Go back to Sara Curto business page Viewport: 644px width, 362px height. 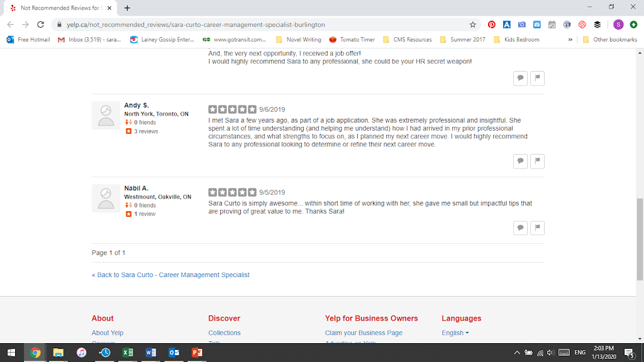point(170,275)
